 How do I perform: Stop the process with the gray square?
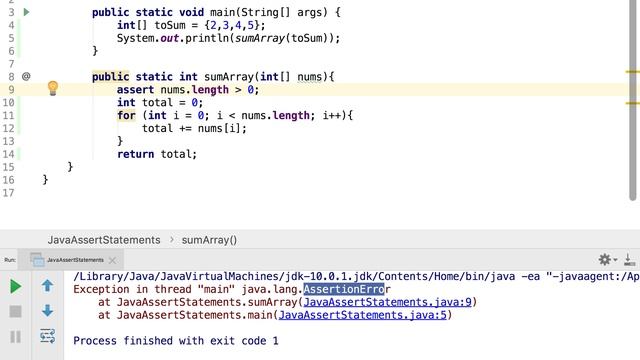(x=16, y=312)
